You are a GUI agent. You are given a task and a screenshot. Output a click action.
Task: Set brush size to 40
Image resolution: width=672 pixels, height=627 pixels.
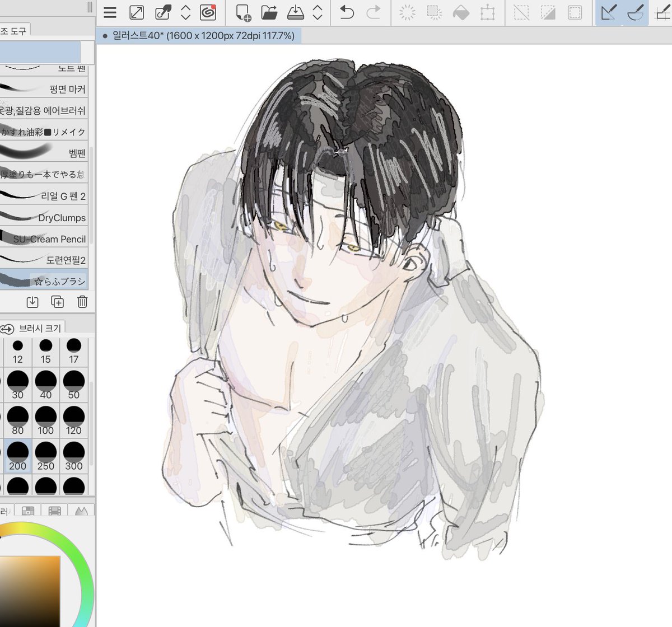pyautogui.click(x=46, y=385)
